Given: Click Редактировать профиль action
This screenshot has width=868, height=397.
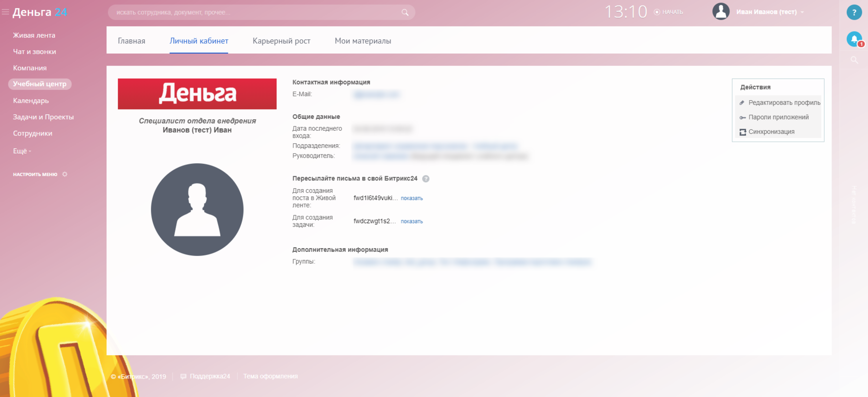Looking at the screenshot, I should (784, 103).
